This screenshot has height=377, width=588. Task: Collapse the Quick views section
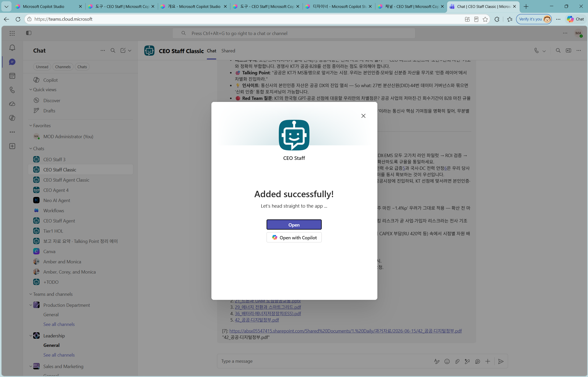point(31,89)
